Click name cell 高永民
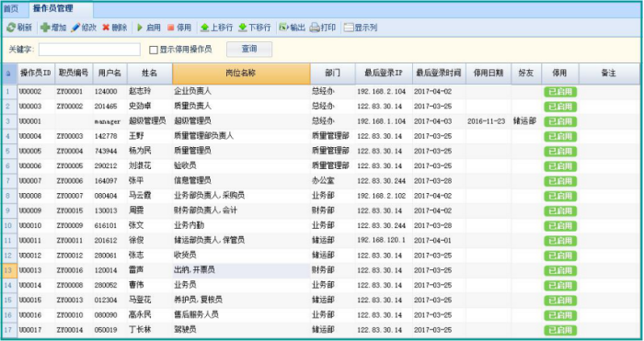Screen dimensions: 644x341 [149, 315]
